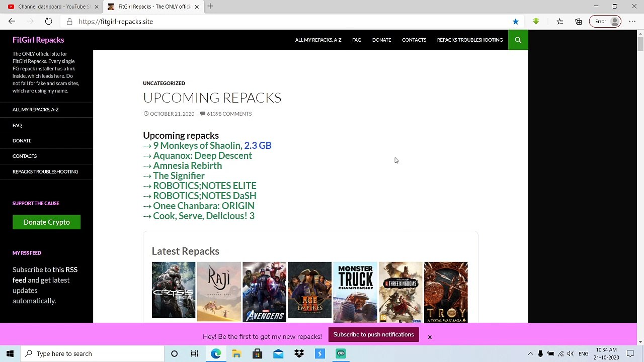Close the YouTube Channel dashboard tab
Image resolution: width=644 pixels, height=362 pixels.
[x=97, y=7]
